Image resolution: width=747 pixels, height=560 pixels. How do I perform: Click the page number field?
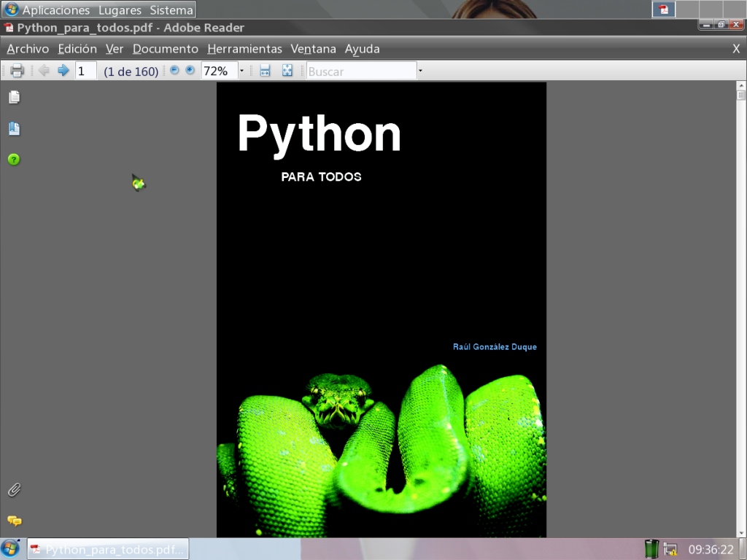point(86,71)
